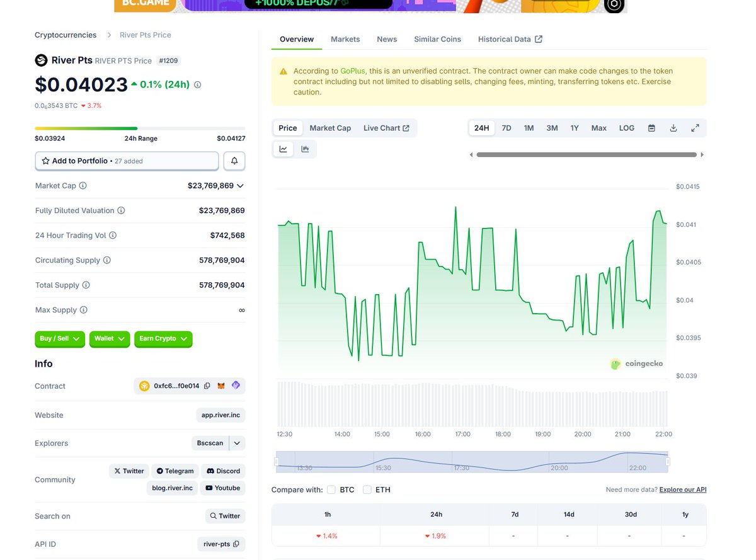Toggle the LOG scale option
This screenshot has width=756, height=560.
point(627,128)
